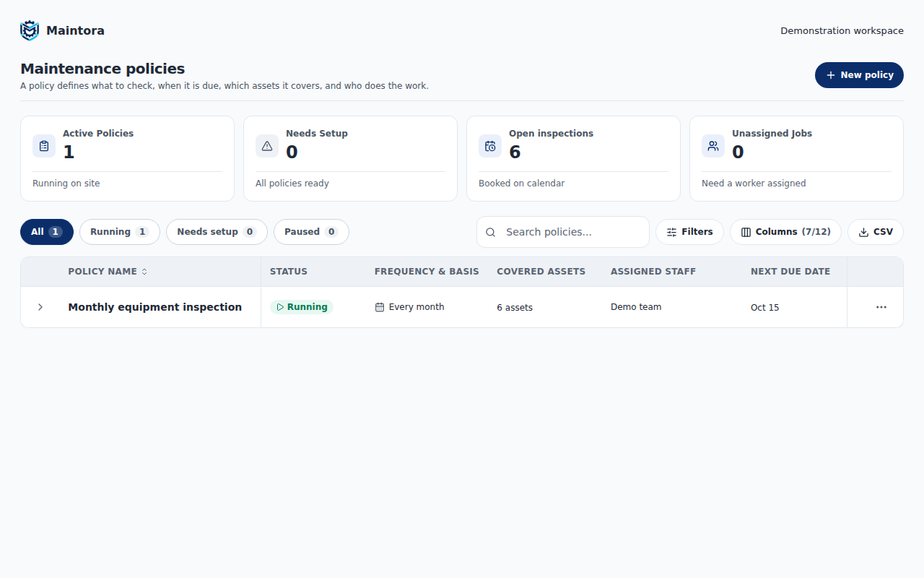Click the Oct 15 due date cell
This screenshot has width=924, height=578.
tap(765, 308)
